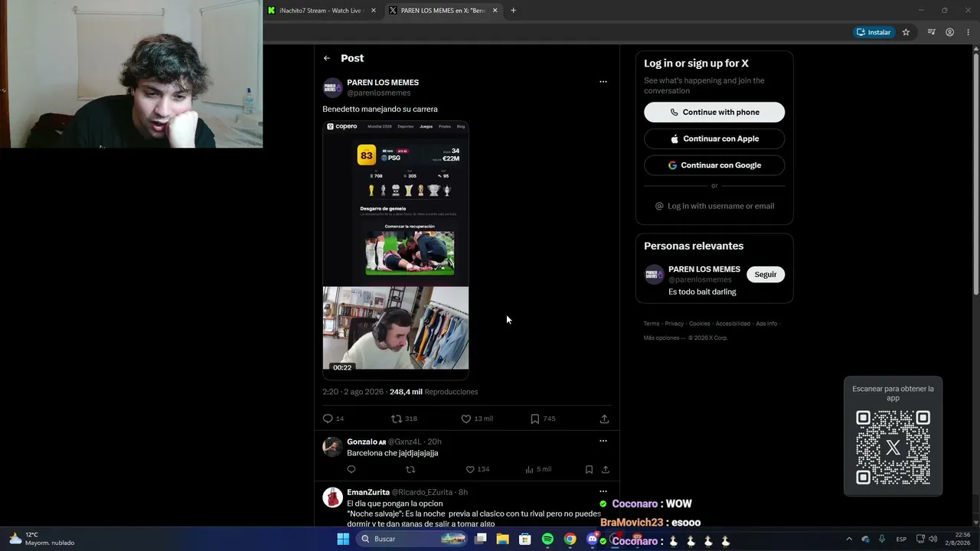Open the @parenlosmemes handle on the post
This screenshot has height=551, width=980.
[379, 93]
